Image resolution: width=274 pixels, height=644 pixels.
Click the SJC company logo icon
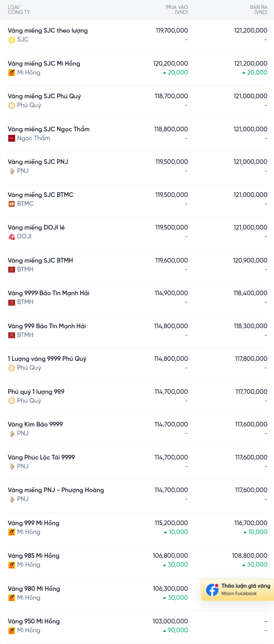(12, 40)
